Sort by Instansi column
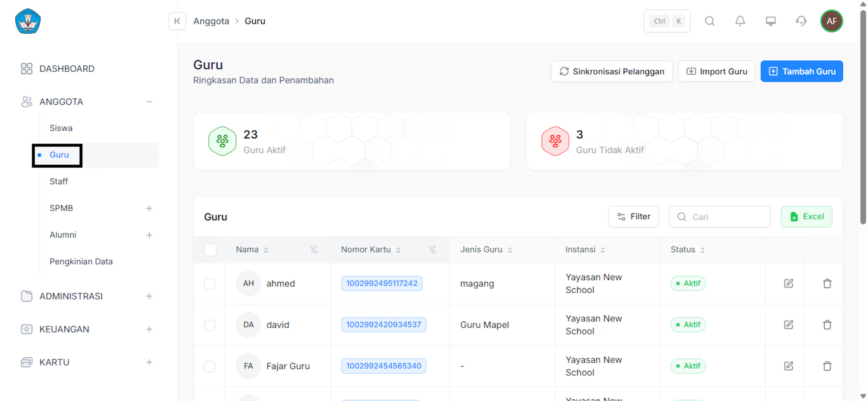The height and width of the screenshot is (401, 868). [602, 250]
